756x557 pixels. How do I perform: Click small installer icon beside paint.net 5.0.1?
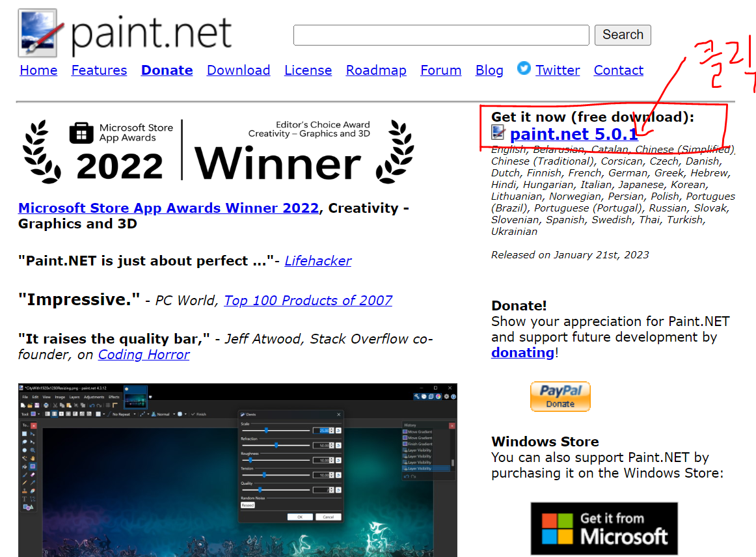[498, 132]
